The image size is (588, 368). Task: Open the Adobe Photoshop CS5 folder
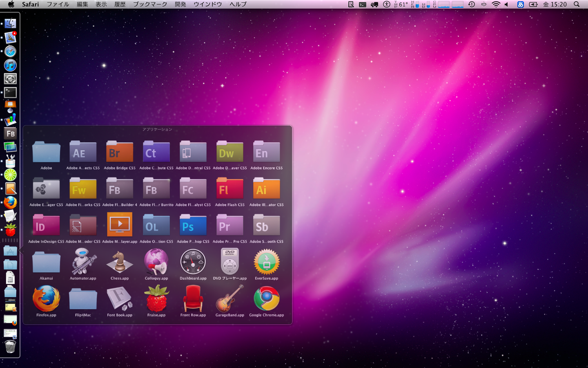[193, 226]
